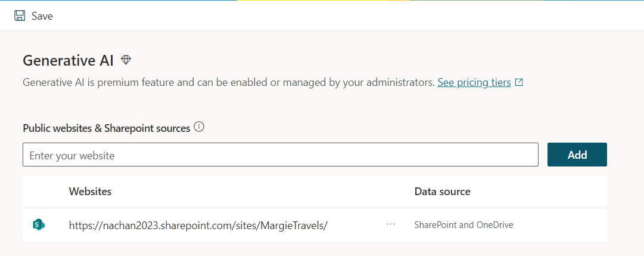
Task: Click the premium feature description text
Action: click(228, 82)
